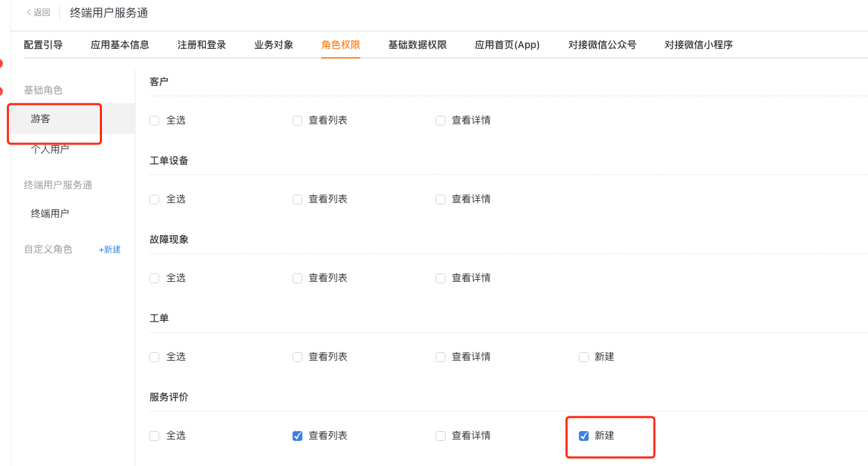Uncheck 新建 under 服务评价
This screenshot has width=868, height=466.
click(584, 435)
